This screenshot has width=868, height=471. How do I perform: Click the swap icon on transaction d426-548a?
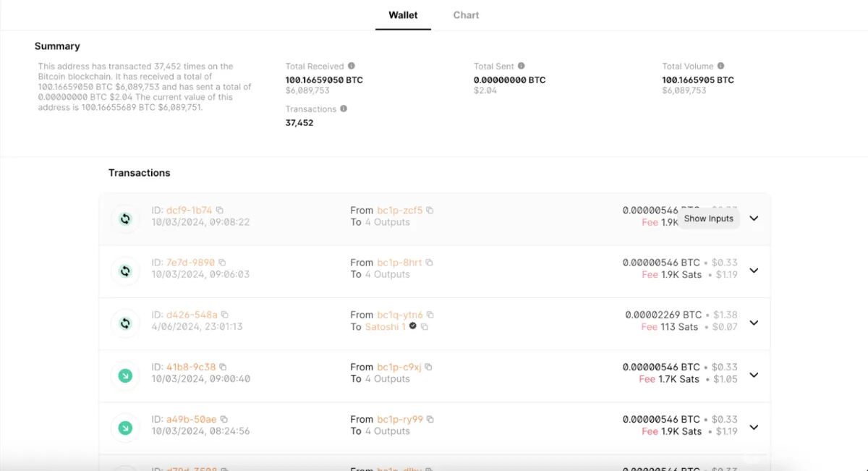[125, 323]
